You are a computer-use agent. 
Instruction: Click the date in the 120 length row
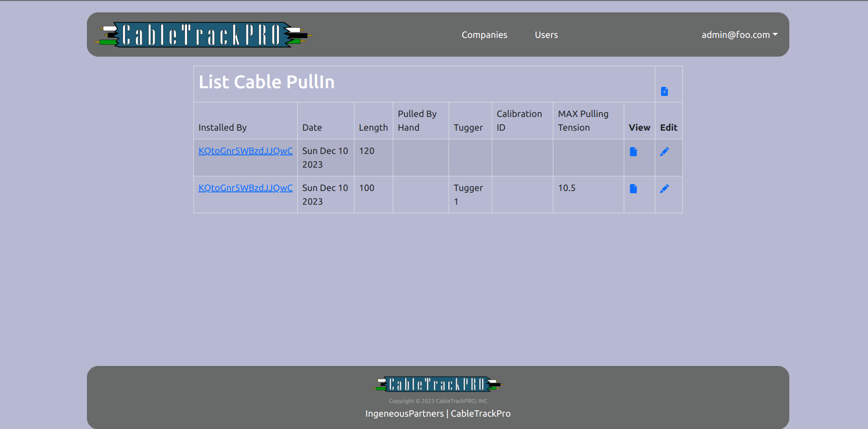tap(325, 158)
